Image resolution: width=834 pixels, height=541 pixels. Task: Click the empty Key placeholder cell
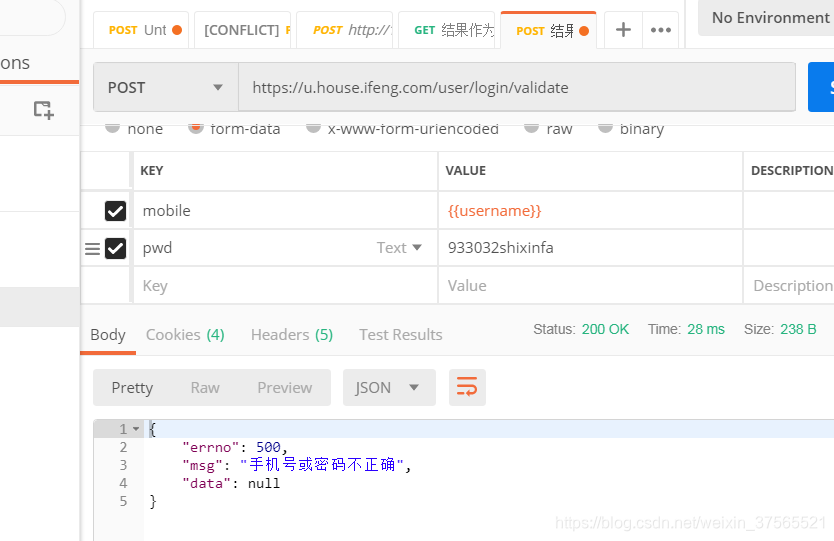285,286
